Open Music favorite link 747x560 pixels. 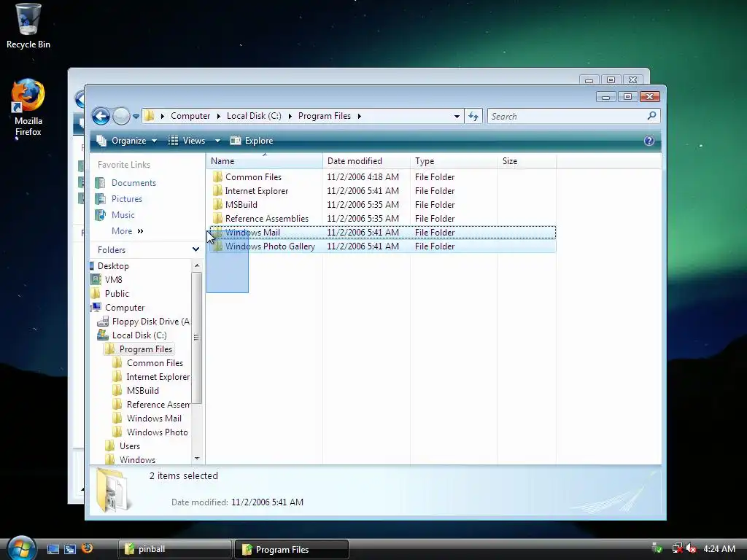click(x=123, y=215)
